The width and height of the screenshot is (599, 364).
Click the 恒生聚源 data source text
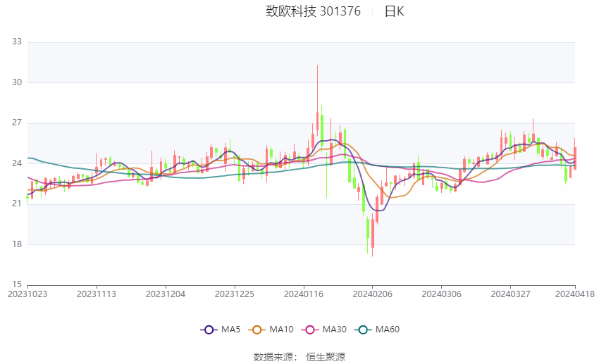click(x=326, y=357)
